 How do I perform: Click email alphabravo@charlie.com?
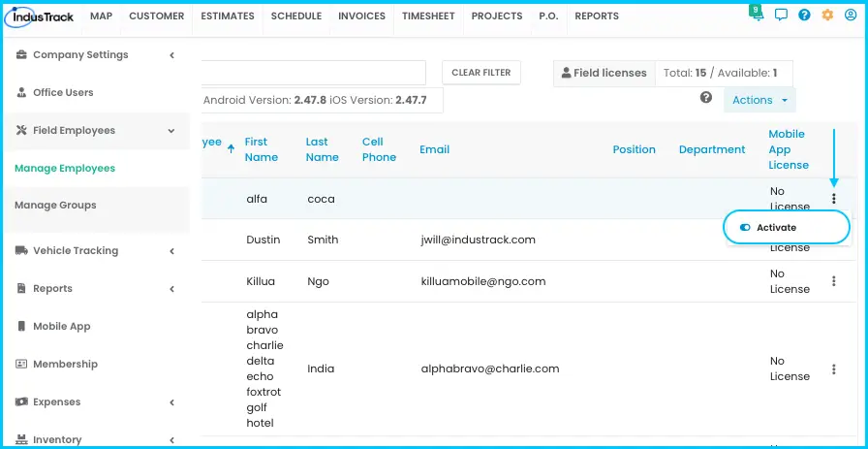point(490,369)
